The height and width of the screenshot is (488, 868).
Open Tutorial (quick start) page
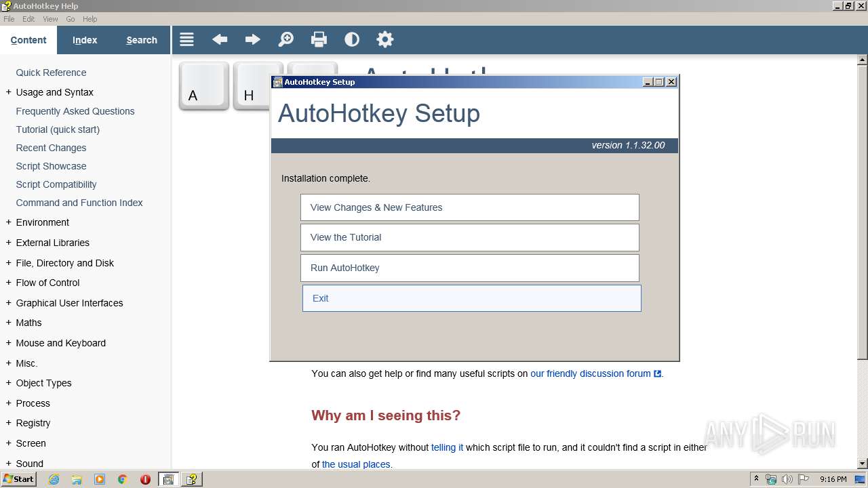tap(58, 129)
